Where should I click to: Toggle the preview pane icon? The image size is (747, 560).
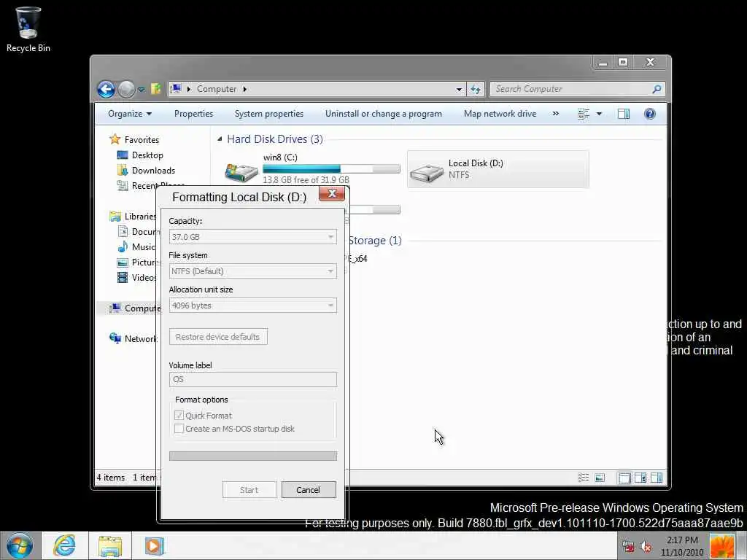(624, 114)
